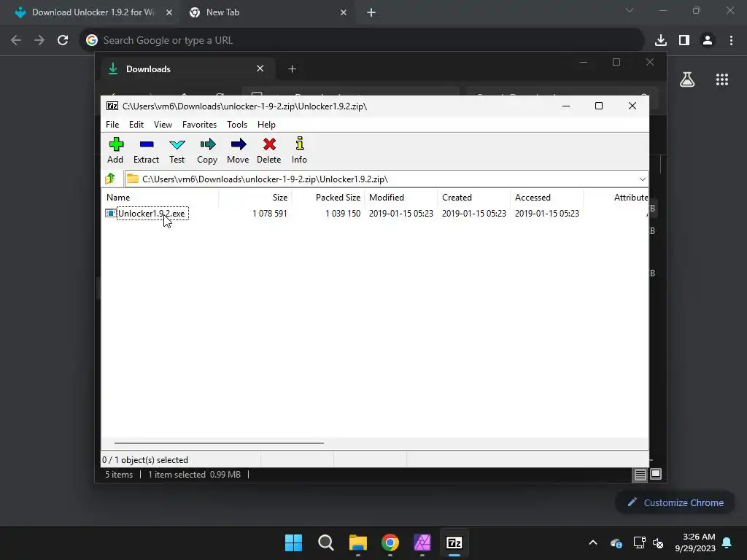
Task: Open the taskbar clock and date
Action: (695, 542)
